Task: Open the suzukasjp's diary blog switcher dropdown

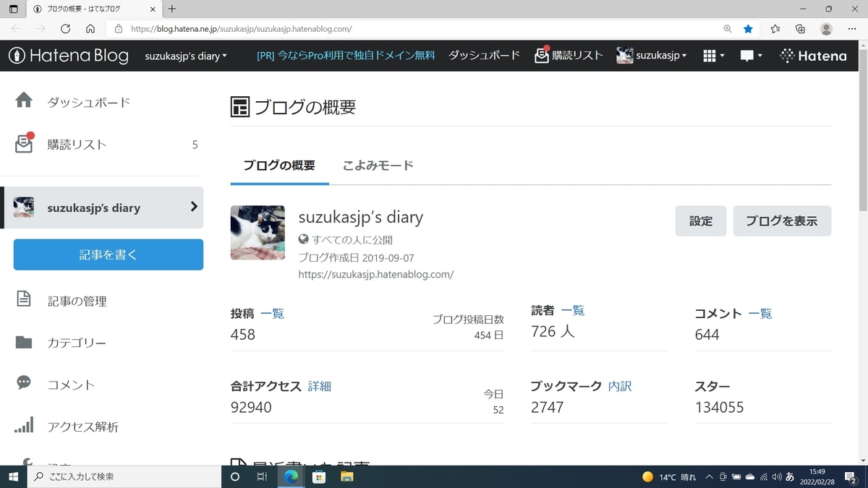Action: point(186,56)
